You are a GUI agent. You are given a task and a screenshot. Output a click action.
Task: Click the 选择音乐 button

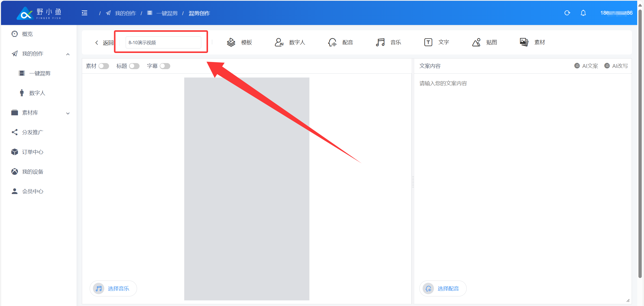(113, 288)
